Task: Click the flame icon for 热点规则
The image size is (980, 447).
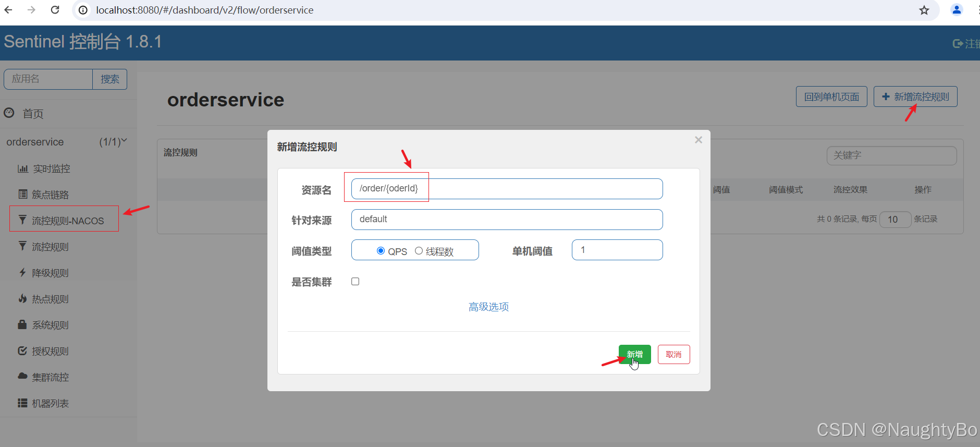Action: tap(22, 298)
